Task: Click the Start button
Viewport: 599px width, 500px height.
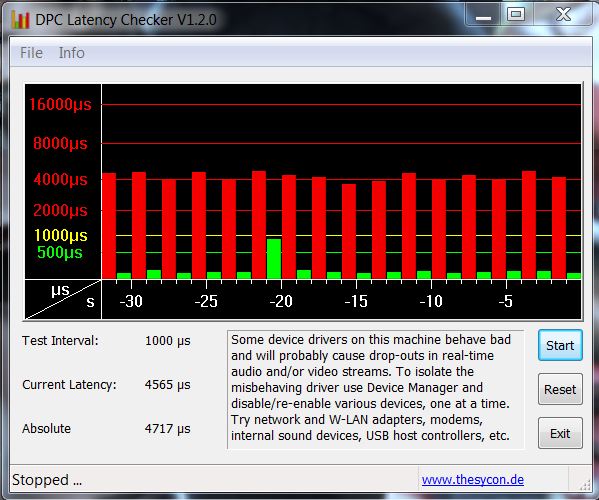Action: tap(560, 345)
